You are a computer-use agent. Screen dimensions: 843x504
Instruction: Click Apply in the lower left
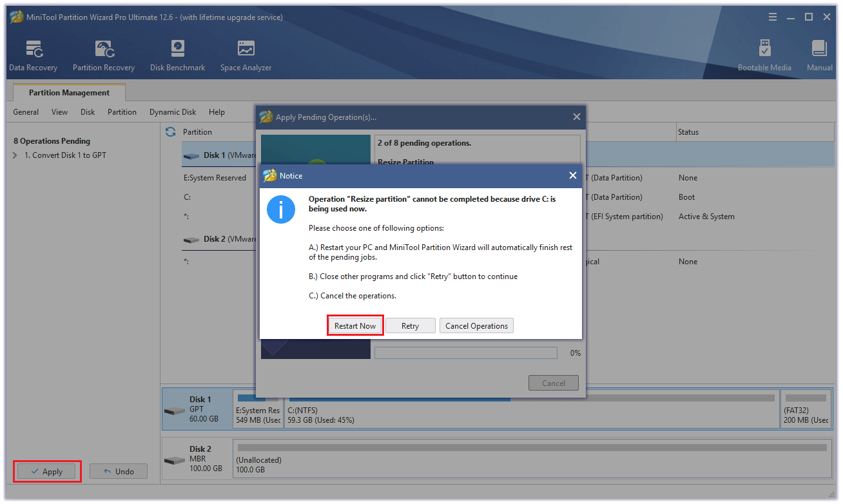coord(47,471)
